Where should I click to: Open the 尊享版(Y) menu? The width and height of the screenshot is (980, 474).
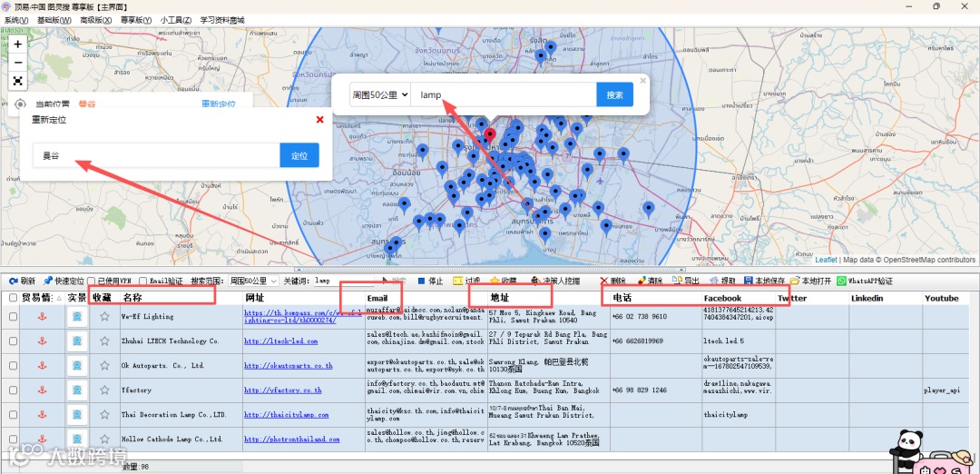click(135, 20)
